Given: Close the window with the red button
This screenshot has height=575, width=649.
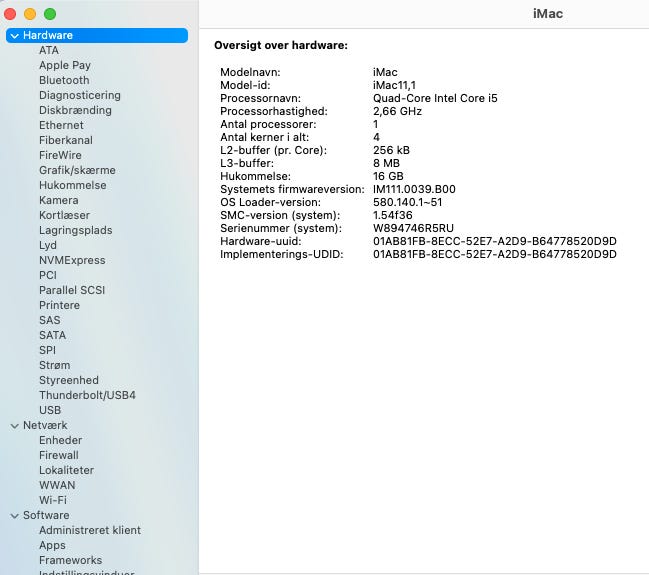Looking at the screenshot, I should pos(10,14).
